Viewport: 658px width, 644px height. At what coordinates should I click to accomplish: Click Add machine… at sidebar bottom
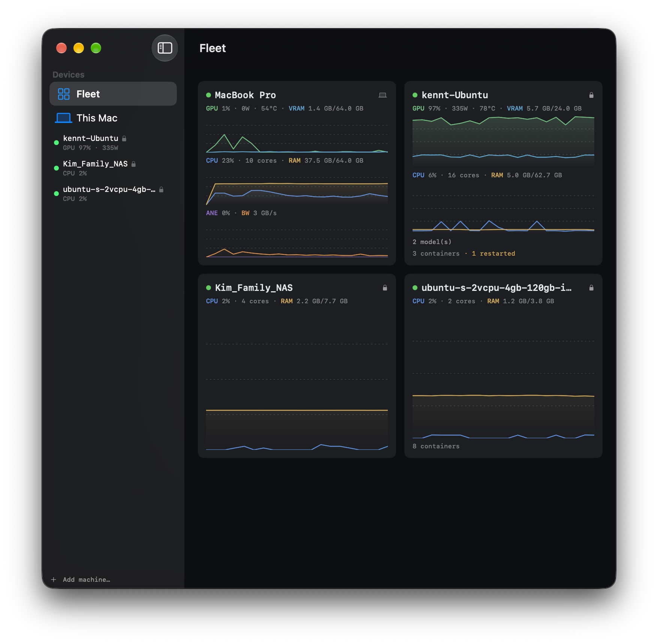[87, 580]
